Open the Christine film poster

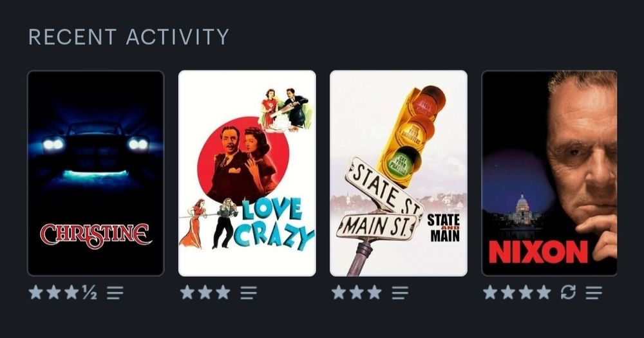(x=96, y=173)
